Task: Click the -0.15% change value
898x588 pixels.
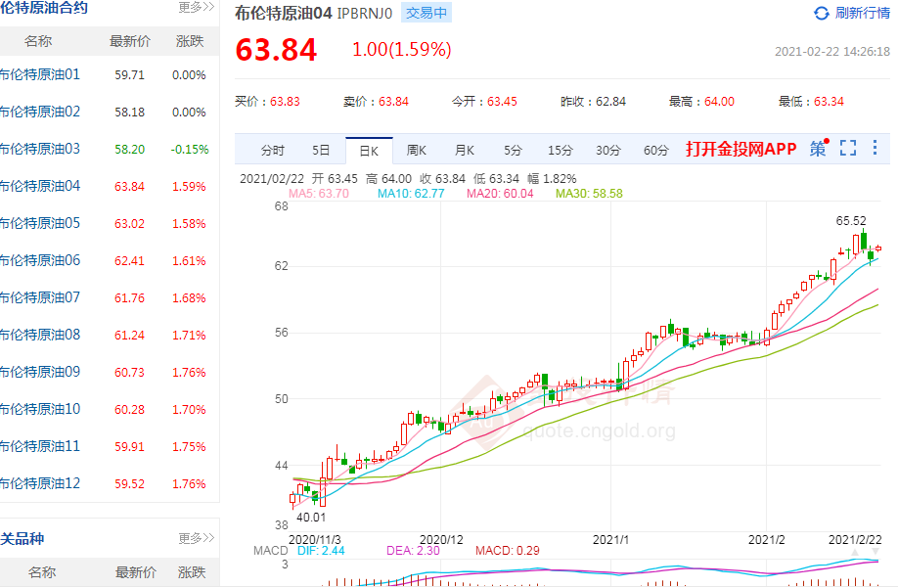Action: tap(190, 150)
